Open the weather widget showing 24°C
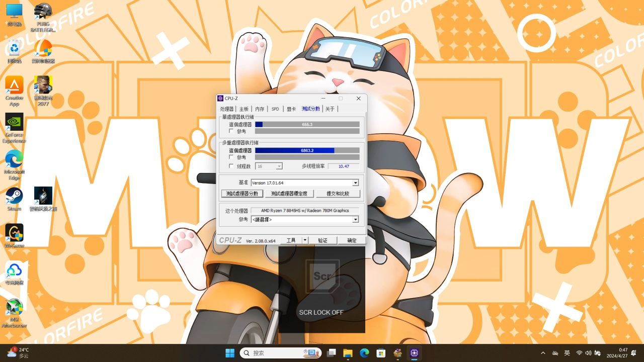Screen dimensions: 644x362 18,353
